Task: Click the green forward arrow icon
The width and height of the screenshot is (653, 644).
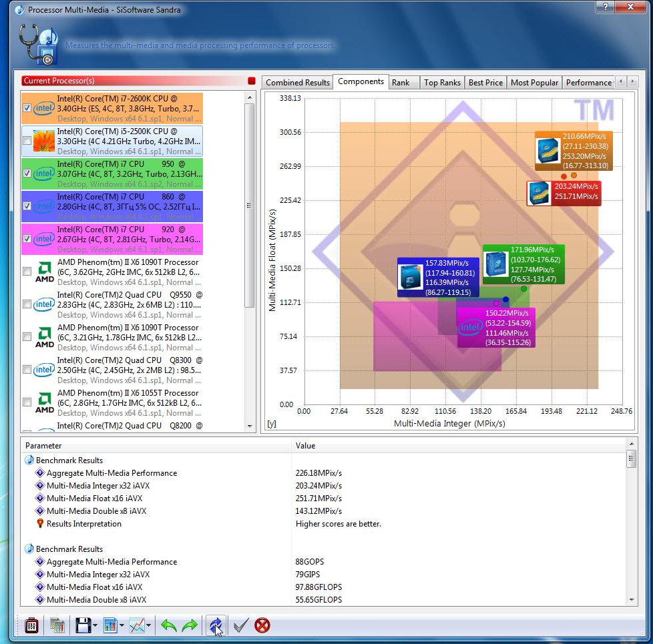Action: (190, 625)
